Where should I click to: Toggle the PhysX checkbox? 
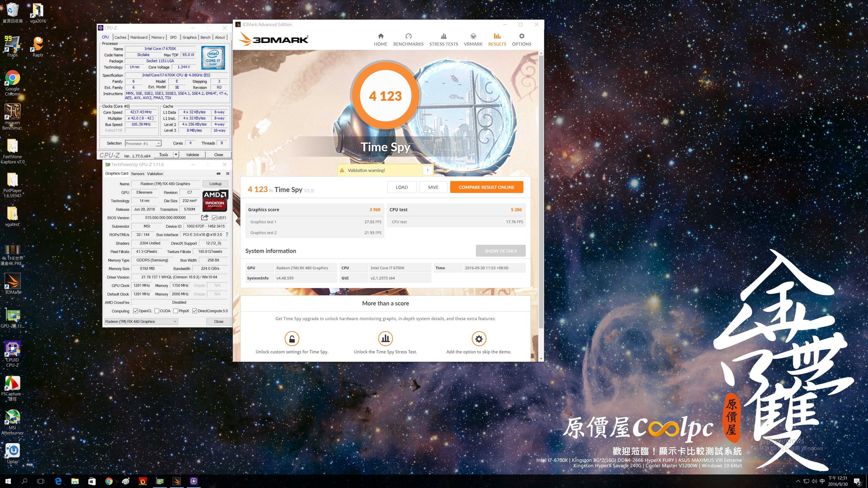point(176,311)
